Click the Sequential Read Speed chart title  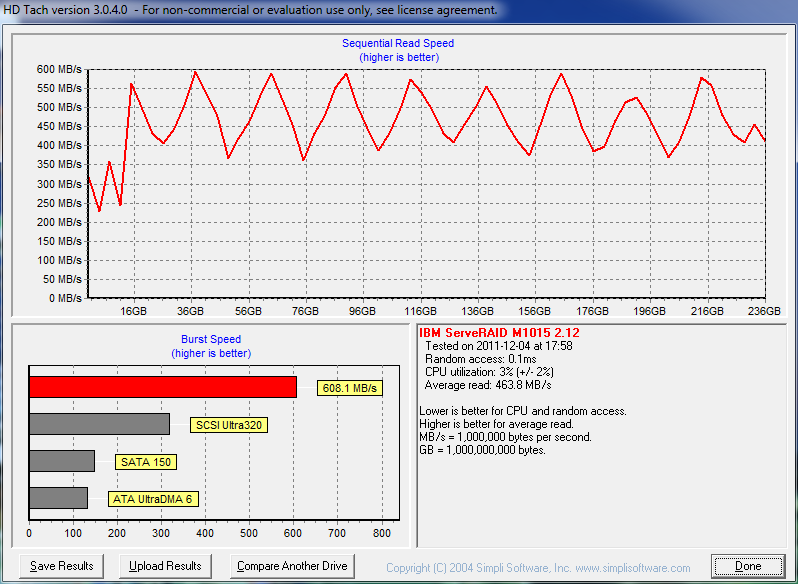[398, 43]
